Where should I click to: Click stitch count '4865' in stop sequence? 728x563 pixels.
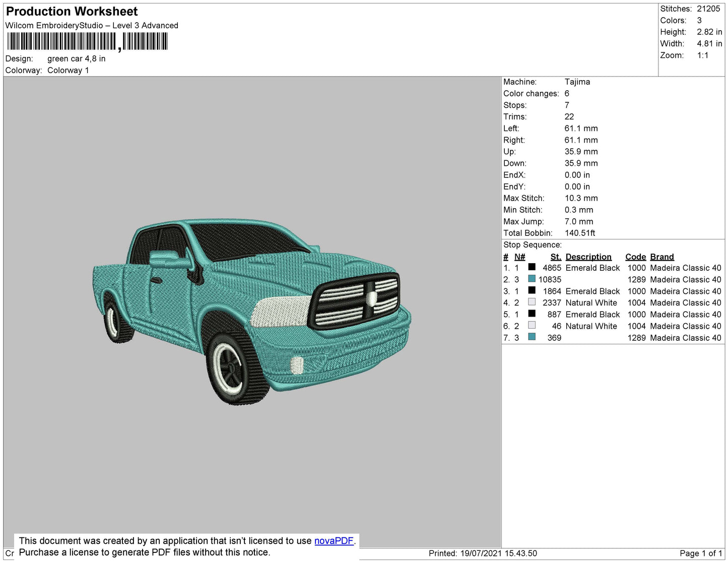[552, 268]
